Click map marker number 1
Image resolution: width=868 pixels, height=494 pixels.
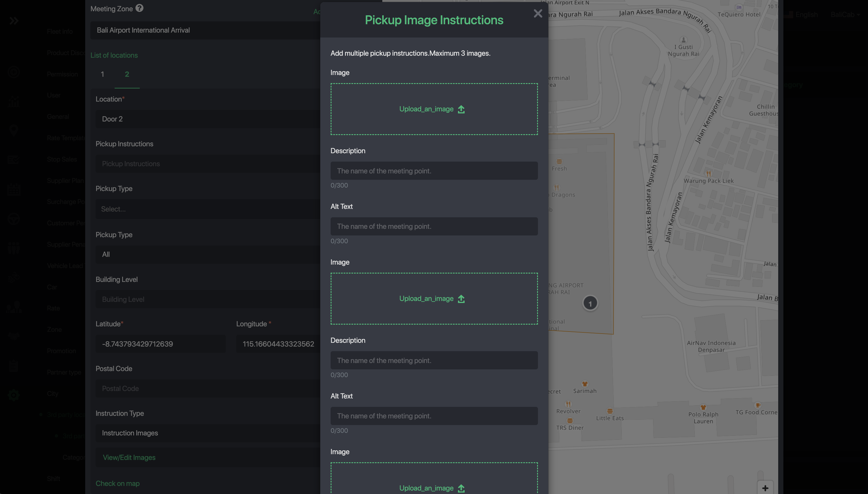click(590, 303)
